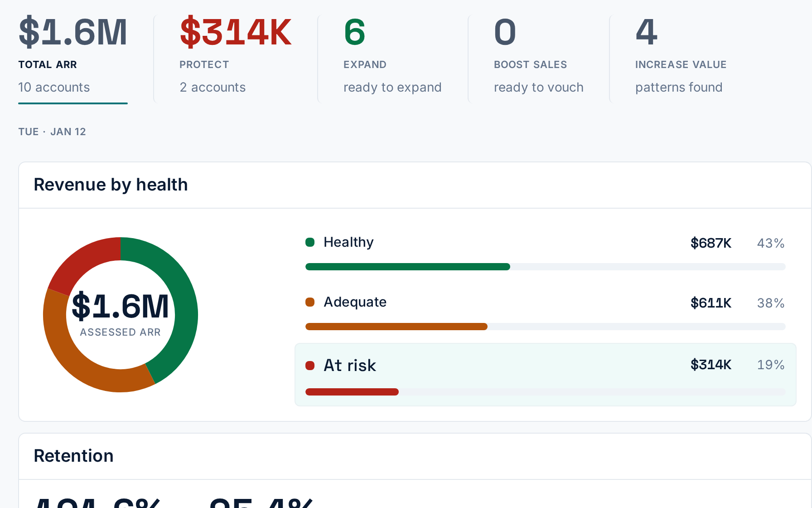
Task: Click the Retention section heading
Action: tap(74, 456)
